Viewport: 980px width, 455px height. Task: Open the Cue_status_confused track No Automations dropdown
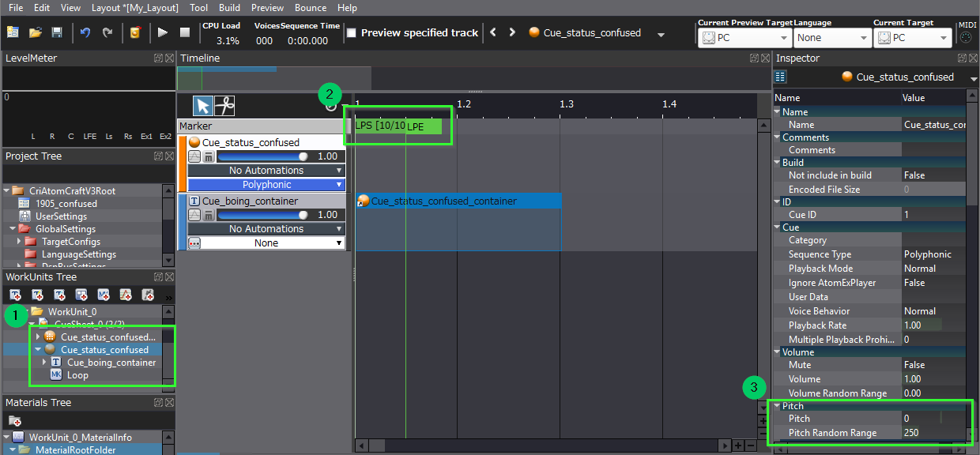point(266,171)
